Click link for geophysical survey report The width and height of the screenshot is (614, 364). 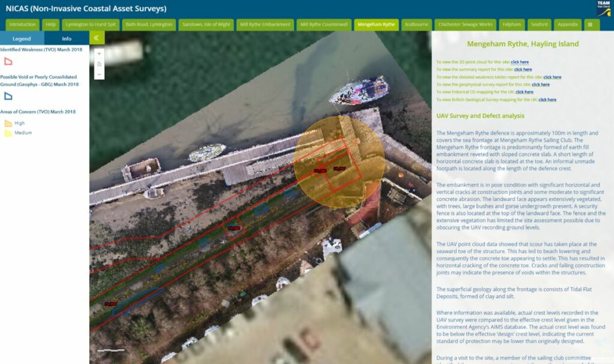[x=541, y=85]
